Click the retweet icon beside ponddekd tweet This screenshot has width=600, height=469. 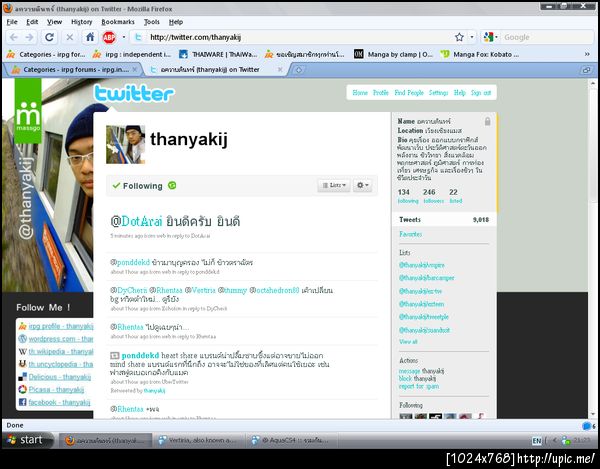coord(114,355)
